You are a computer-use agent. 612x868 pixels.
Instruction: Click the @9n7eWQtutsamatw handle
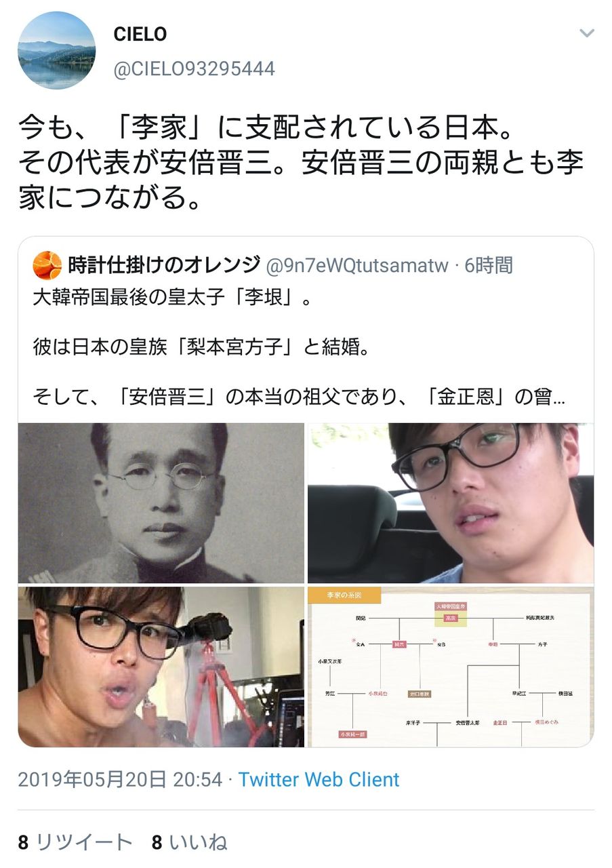357,266
